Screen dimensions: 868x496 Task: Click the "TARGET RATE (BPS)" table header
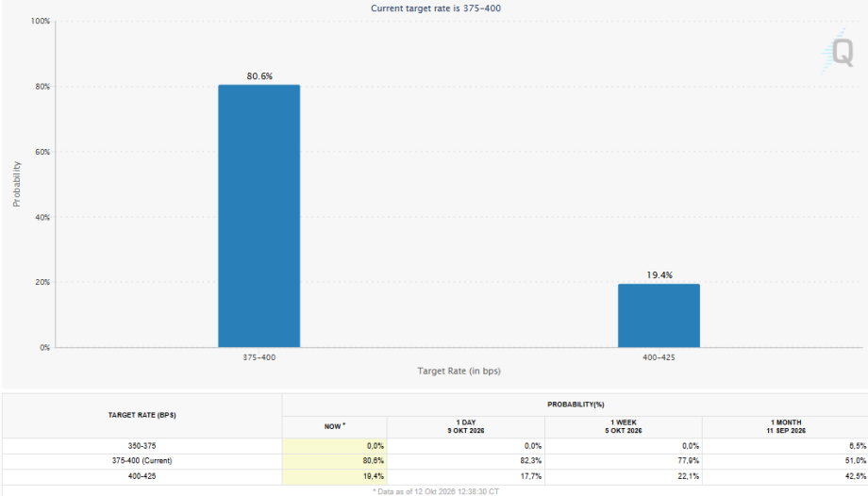click(142, 415)
